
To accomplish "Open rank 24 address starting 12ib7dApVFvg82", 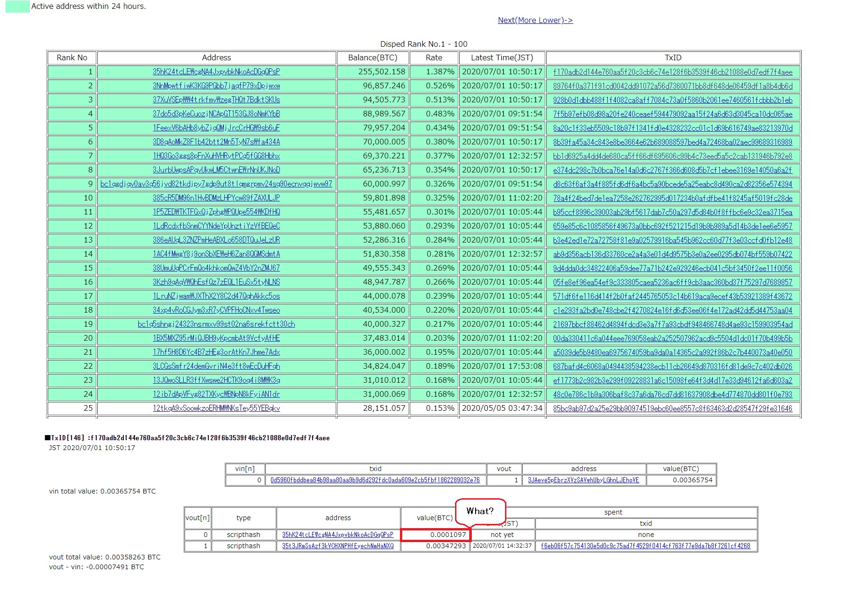I will click(x=216, y=394).
